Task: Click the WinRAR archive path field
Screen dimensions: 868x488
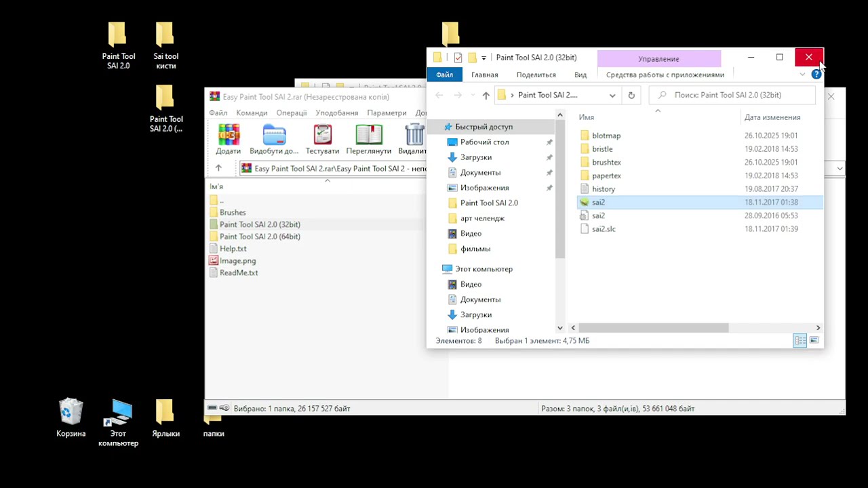Action: (536, 168)
